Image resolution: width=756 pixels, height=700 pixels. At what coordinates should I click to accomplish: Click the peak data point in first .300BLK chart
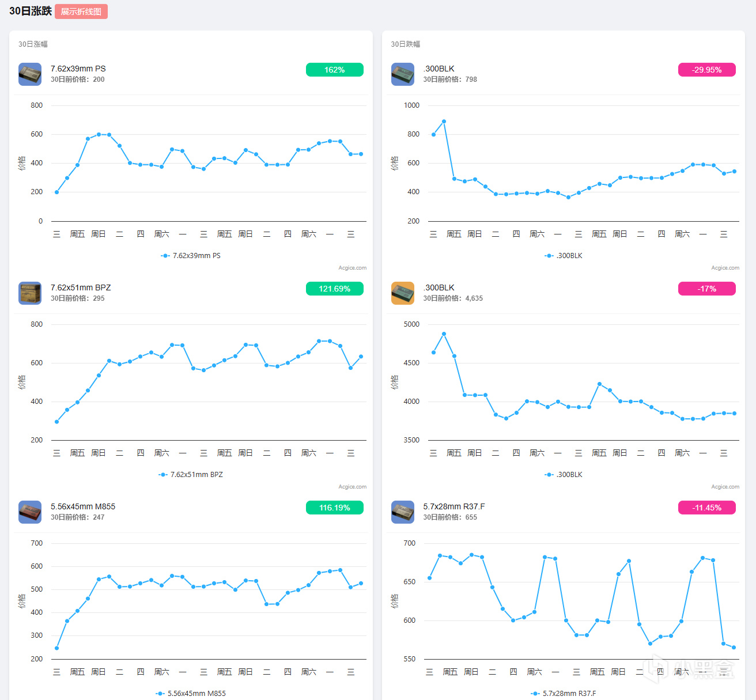click(444, 122)
